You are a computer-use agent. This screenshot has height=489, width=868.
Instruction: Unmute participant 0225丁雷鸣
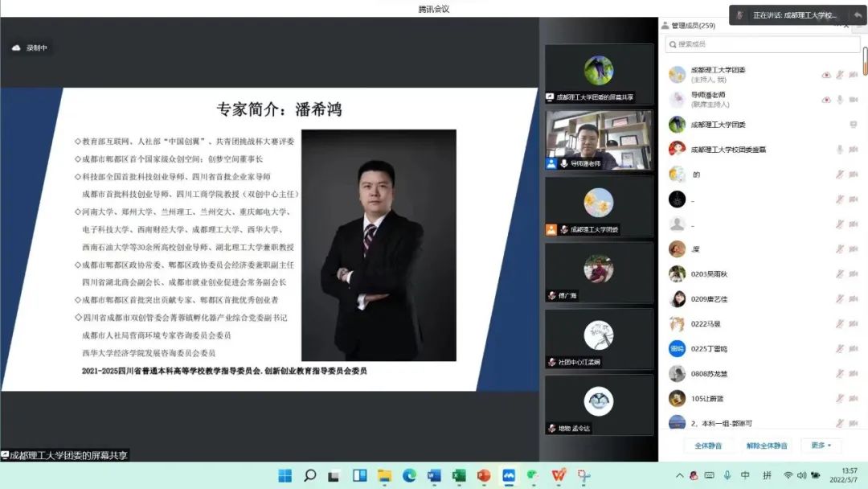click(x=840, y=349)
